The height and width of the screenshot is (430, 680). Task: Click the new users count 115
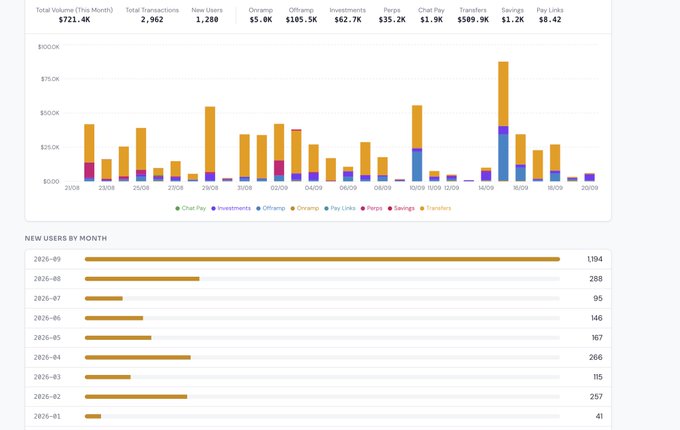[598, 377]
